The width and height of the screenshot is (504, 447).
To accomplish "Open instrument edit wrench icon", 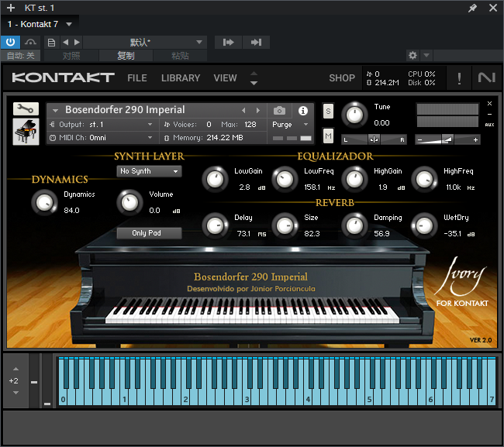I will [x=26, y=109].
